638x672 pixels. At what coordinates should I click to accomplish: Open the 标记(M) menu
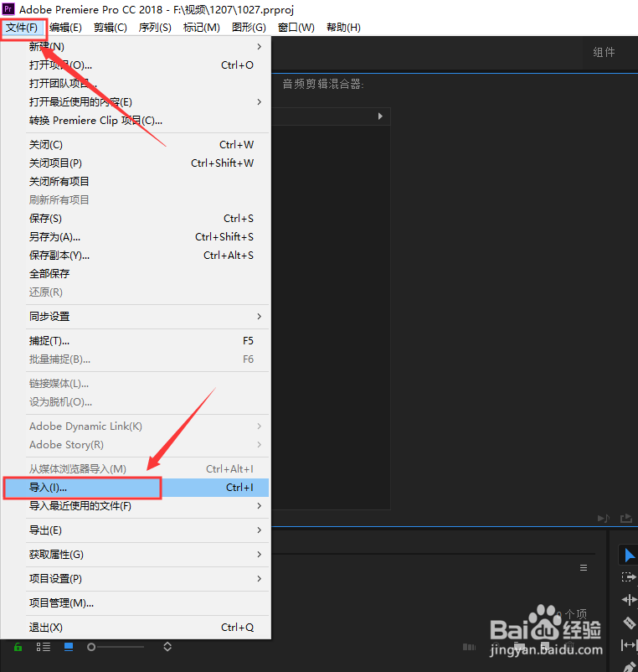click(201, 28)
